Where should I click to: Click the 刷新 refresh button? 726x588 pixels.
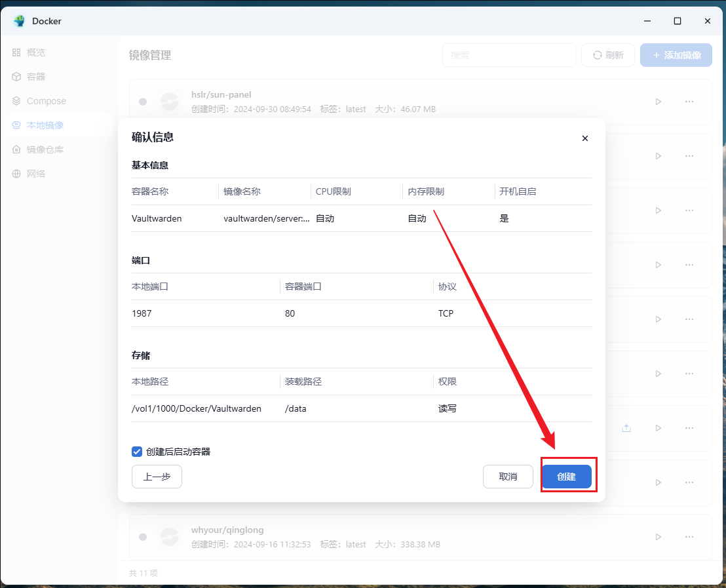click(608, 55)
